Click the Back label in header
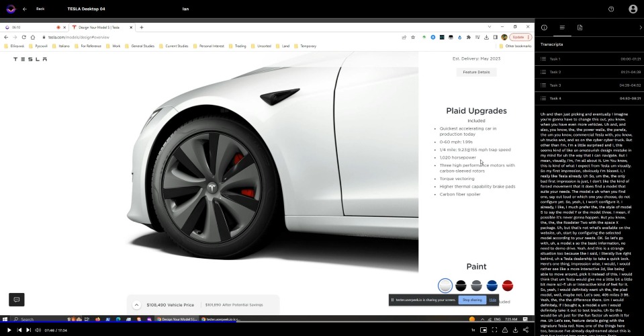This screenshot has width=644, height=336. (x=40, y=9)
